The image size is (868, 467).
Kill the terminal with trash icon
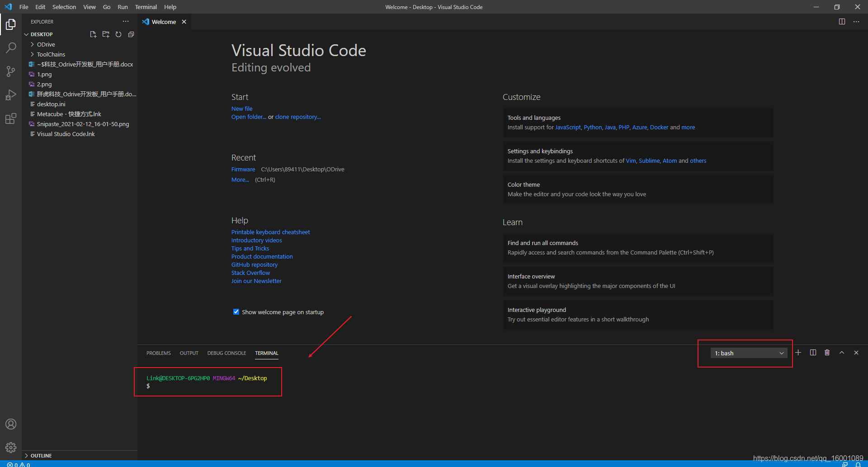pyautogui.click(x=827, y=353)
